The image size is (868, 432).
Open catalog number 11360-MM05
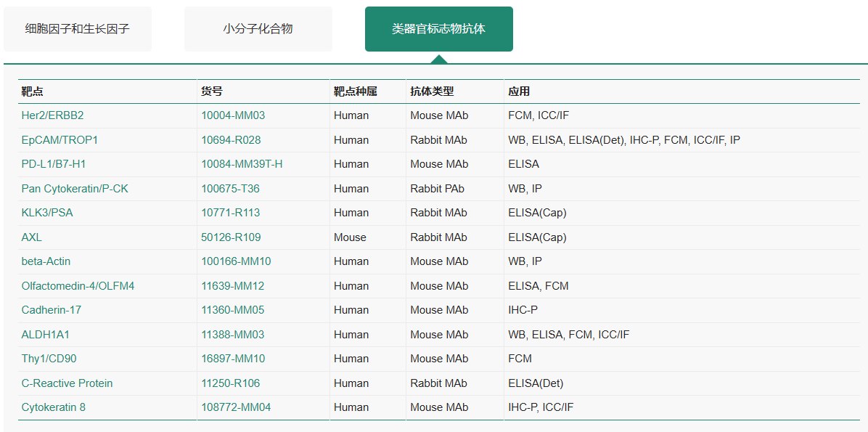232,310
